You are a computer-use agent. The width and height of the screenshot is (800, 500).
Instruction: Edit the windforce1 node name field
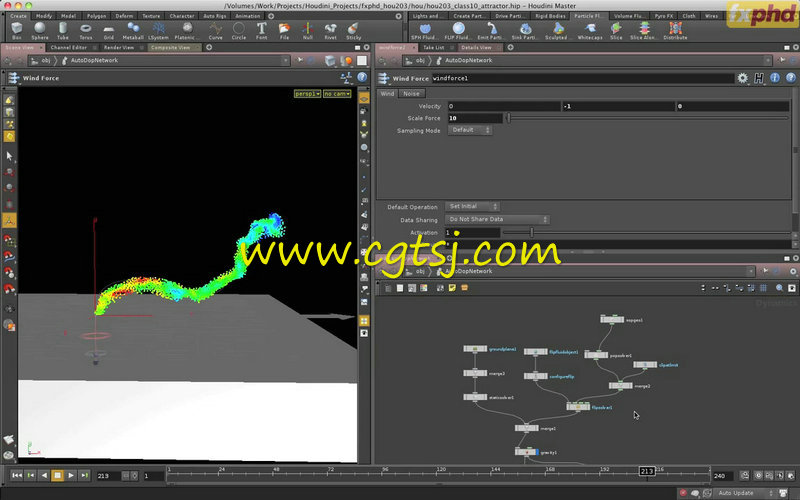point(583,78)
